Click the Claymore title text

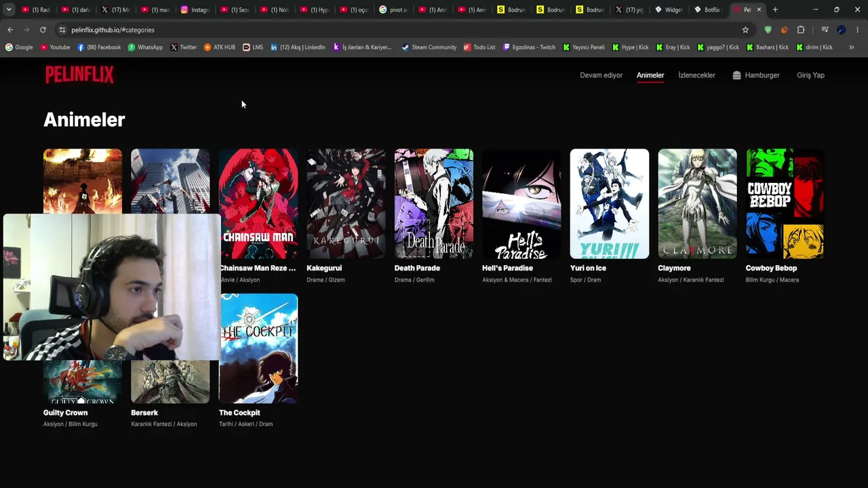click(674, 268)
